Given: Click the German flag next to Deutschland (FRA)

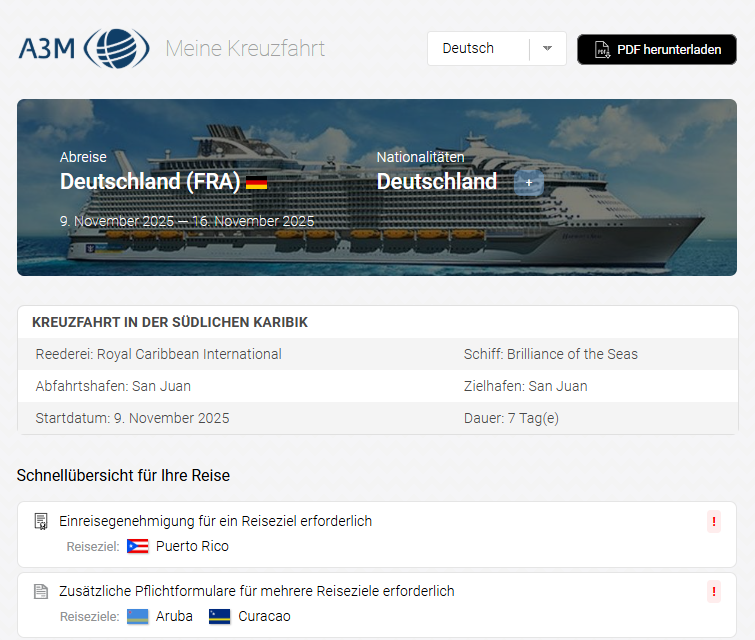Looking at the screenshot, I should [x=256, y=183].
